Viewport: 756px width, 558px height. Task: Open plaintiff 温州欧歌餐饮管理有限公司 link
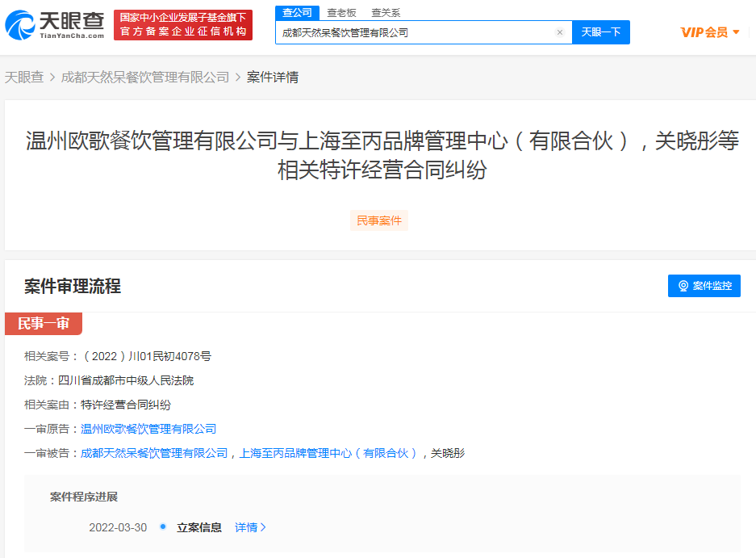[148, 429]
